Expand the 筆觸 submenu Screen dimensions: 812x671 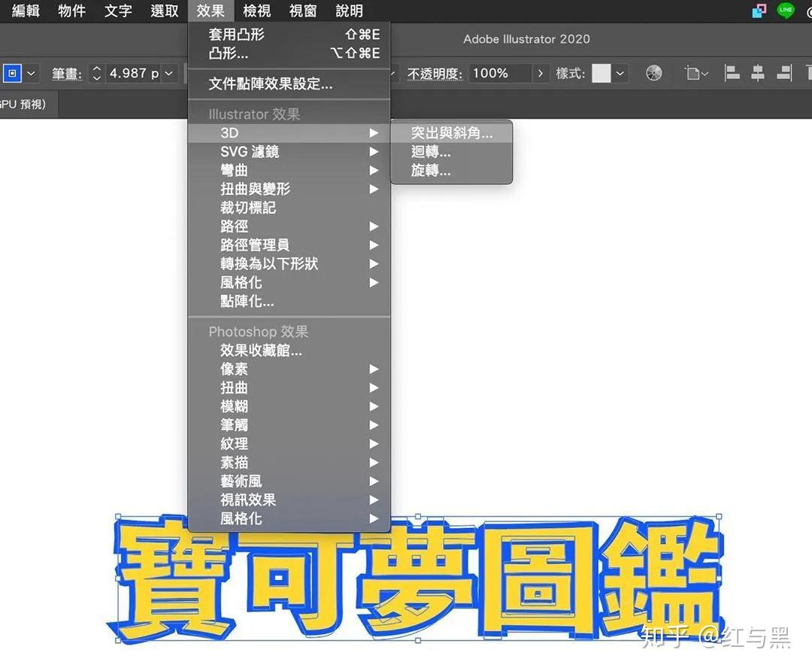tap(289, 425)
